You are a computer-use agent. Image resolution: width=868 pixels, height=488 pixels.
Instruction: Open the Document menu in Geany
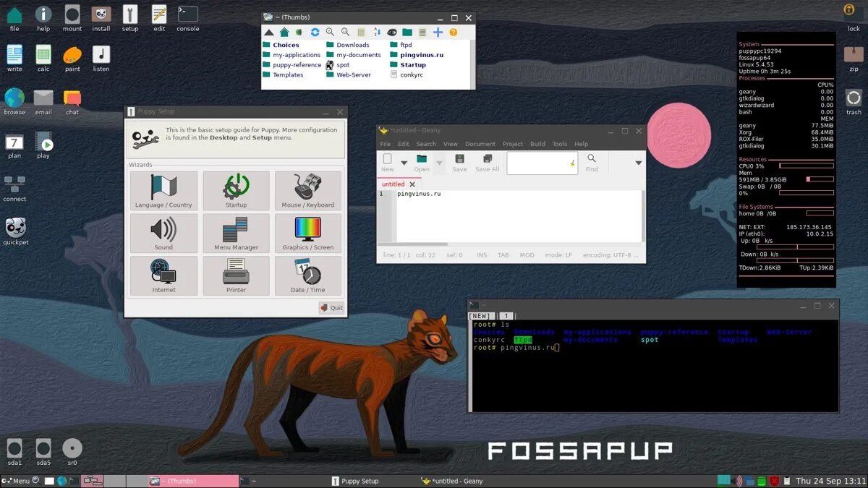(480, 144)
